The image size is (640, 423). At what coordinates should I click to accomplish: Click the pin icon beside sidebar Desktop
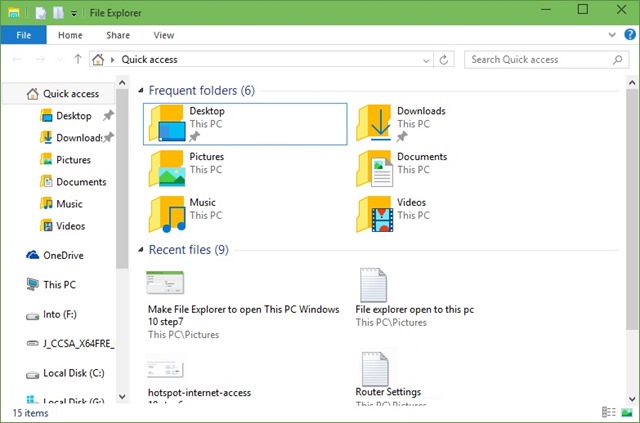108,116
